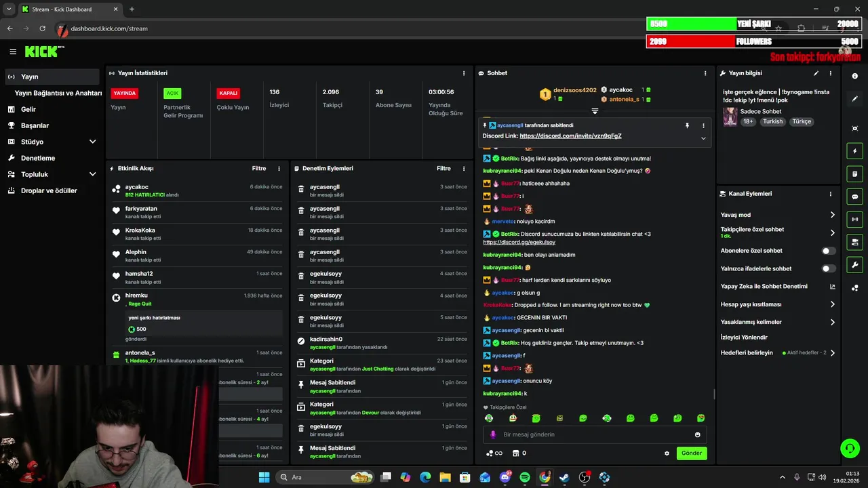The height and width of the screenshot is (488, 868).
Task: Click the broadcast signal icon in right toolbar
Action: (854, 219)
